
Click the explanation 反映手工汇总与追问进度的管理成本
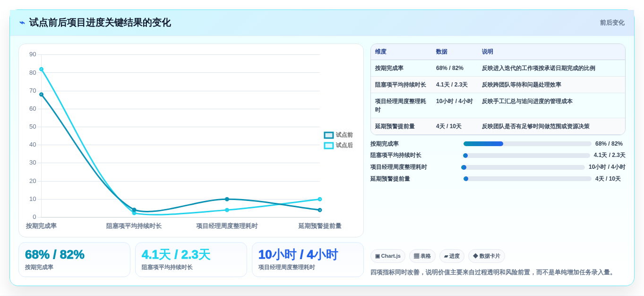[527, 101]
